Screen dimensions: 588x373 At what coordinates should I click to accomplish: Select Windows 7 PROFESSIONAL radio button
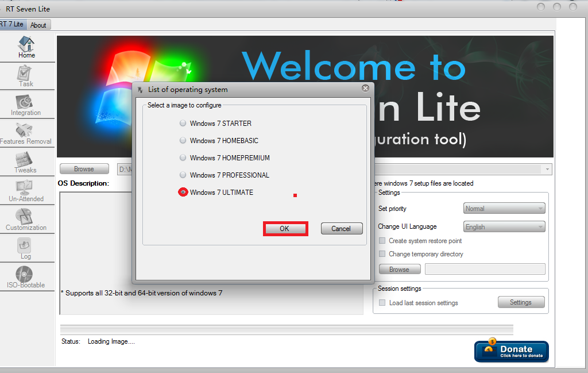click(183, 175)
